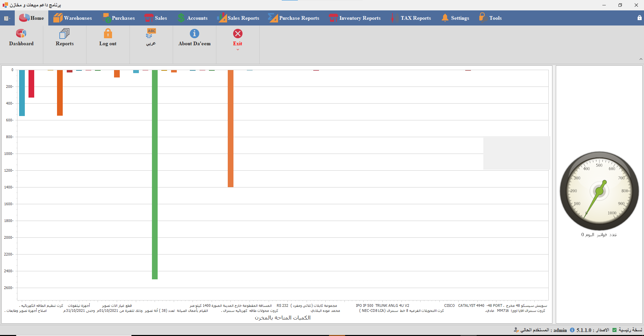Click the invoices count gauge dial
Screen dimensions: 644x336
tap(599, 191)
